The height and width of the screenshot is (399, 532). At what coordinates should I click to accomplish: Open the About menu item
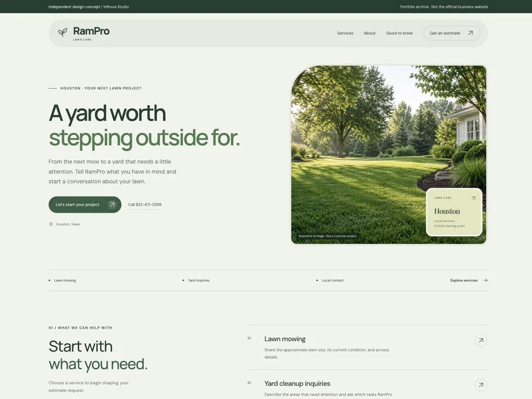click(369, 33)
